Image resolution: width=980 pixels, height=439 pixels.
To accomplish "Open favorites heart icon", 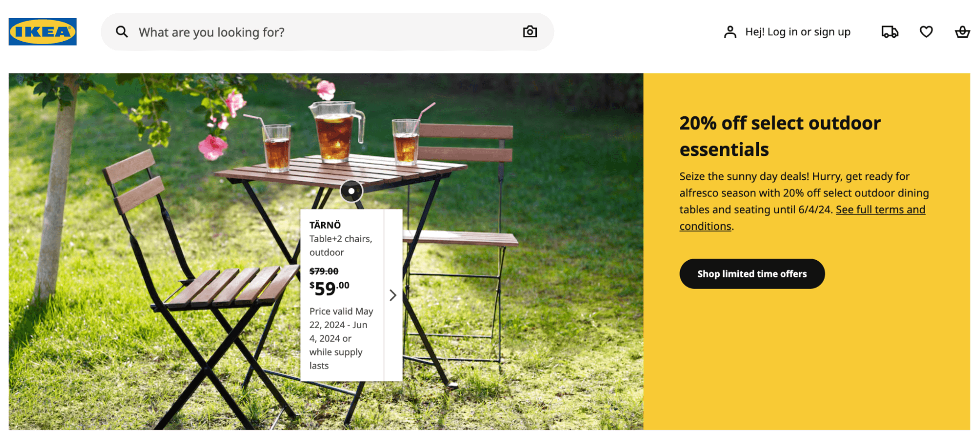I will (x=926, y=32).
